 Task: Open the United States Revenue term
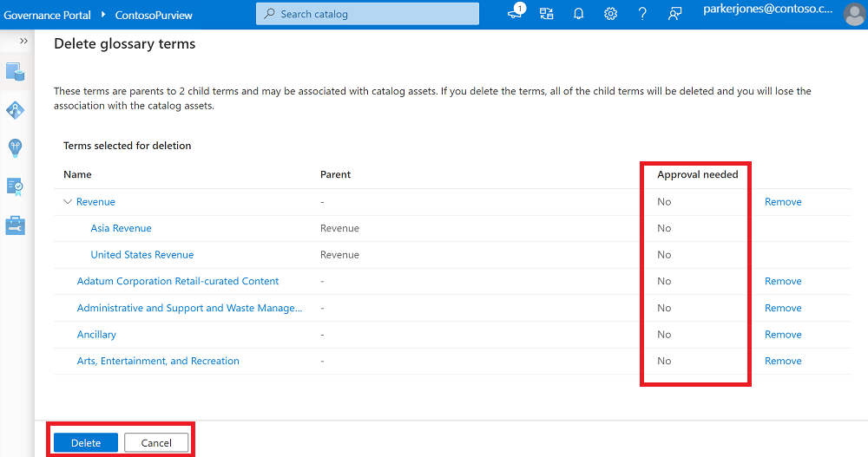(142, 254)
